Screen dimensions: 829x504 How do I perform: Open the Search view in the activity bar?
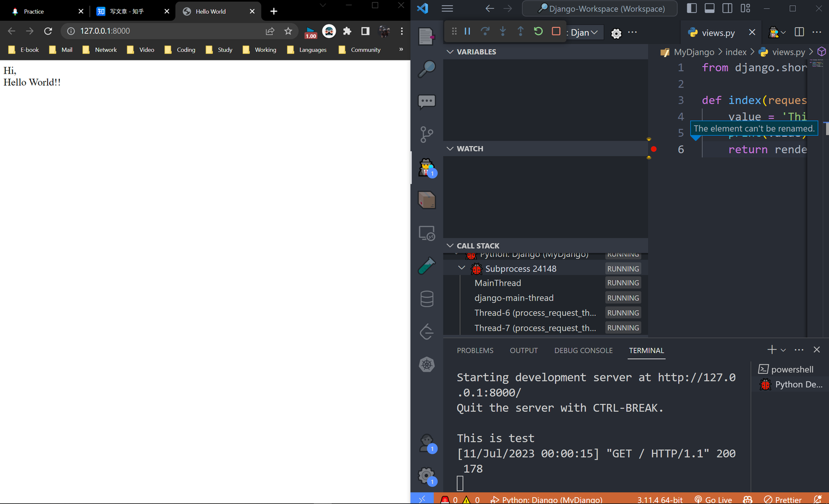(x=427, y=68)
